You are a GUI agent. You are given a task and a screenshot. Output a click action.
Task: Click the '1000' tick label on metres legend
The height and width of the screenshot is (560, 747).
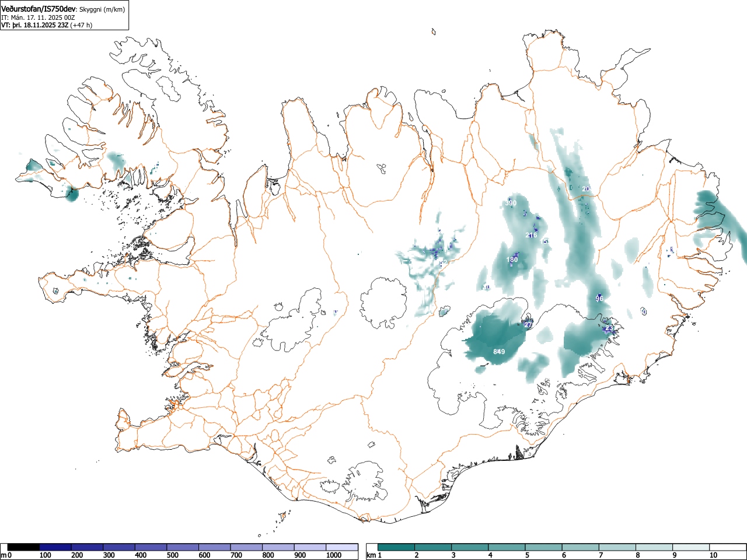click(334, 555)
